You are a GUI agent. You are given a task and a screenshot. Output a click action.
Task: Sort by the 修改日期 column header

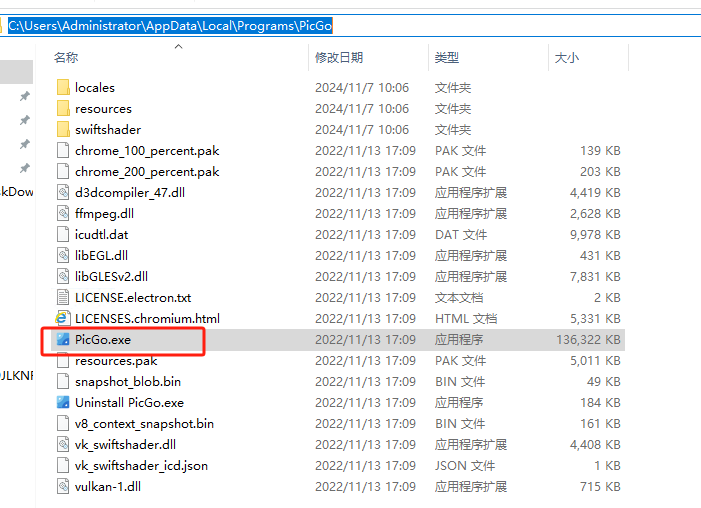339,58
